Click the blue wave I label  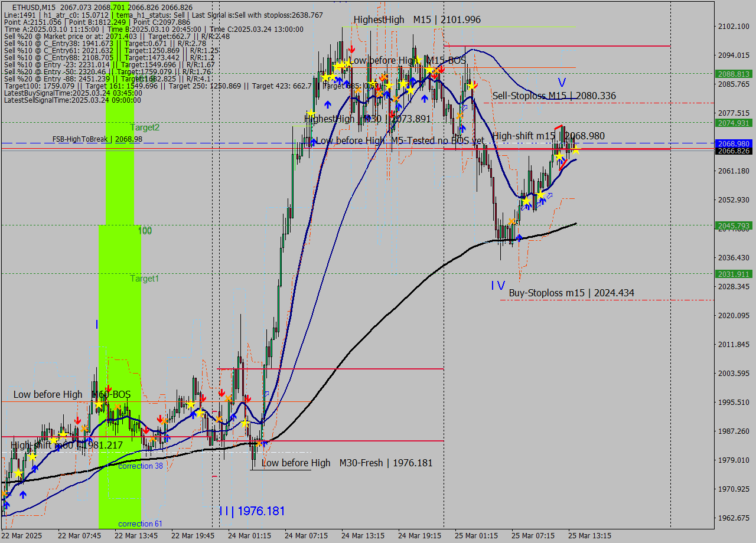[x=96, y=325]
